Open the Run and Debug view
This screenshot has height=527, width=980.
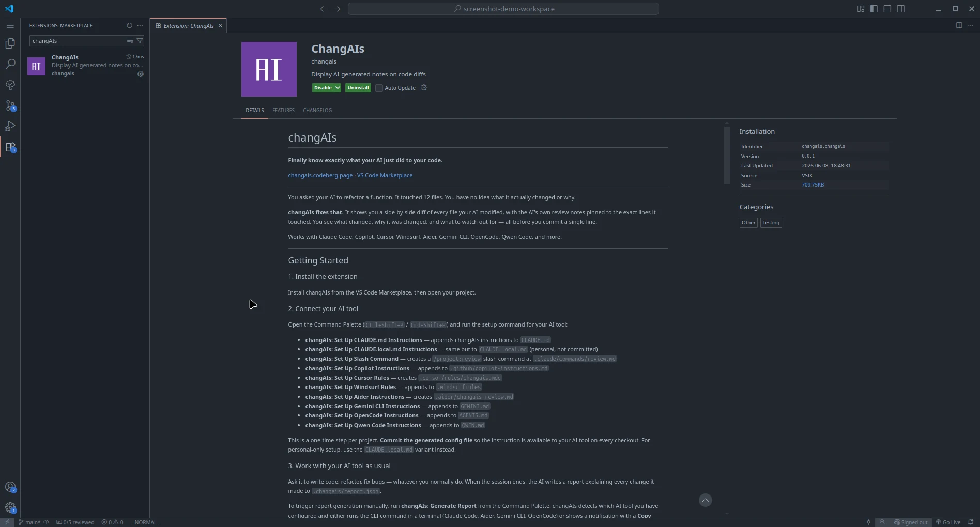tap(10, 126)
